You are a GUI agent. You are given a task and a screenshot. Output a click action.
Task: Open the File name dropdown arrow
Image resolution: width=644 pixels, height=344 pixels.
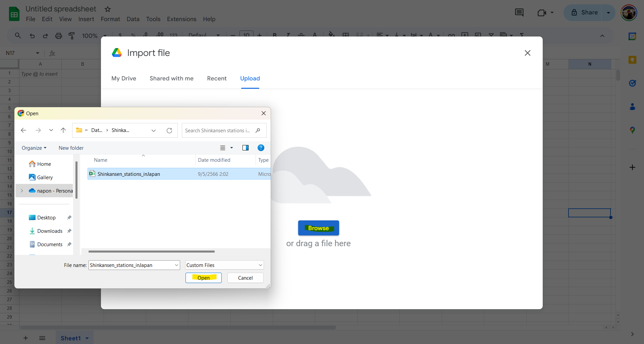176,265
